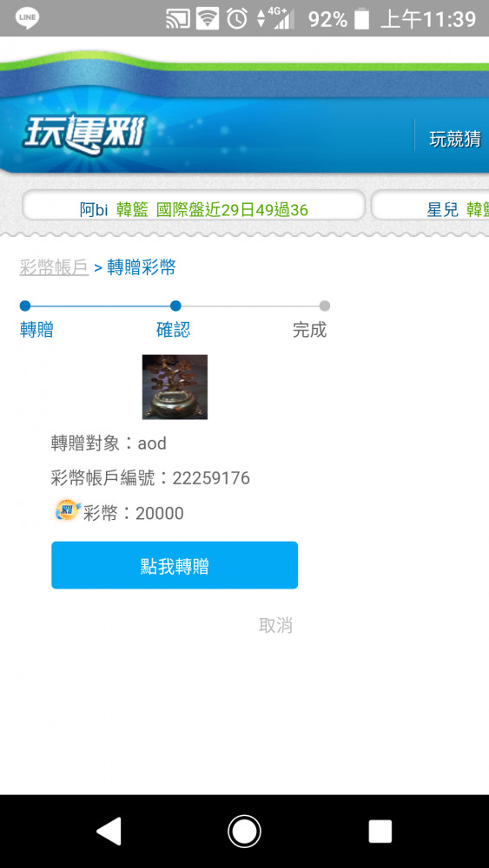Open the LINE notification icon
Viewport: 489px width, 868px height.
[28, 19]
